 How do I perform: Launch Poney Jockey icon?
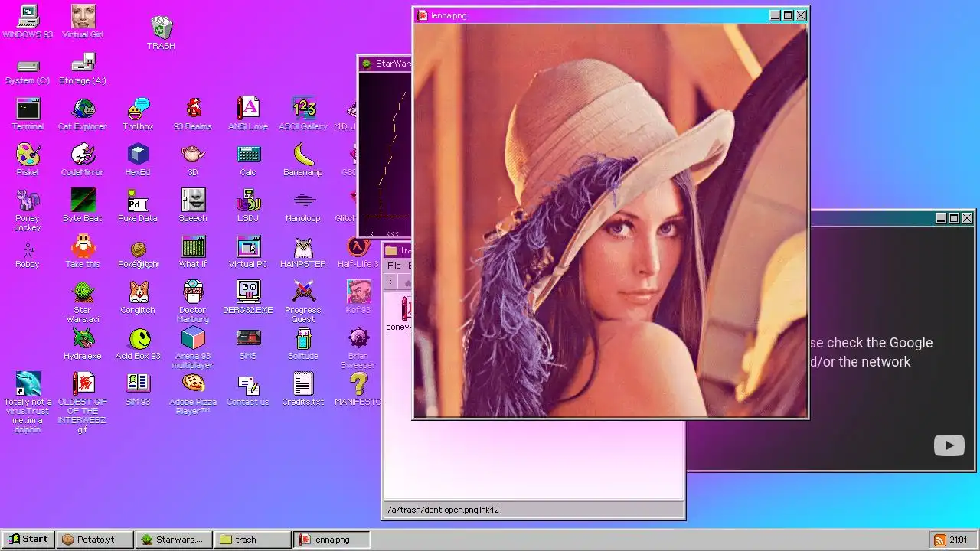click(28, 210)
